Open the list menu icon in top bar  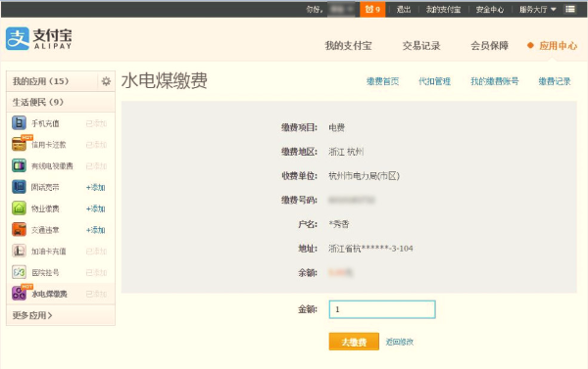(x=570, y=9)
